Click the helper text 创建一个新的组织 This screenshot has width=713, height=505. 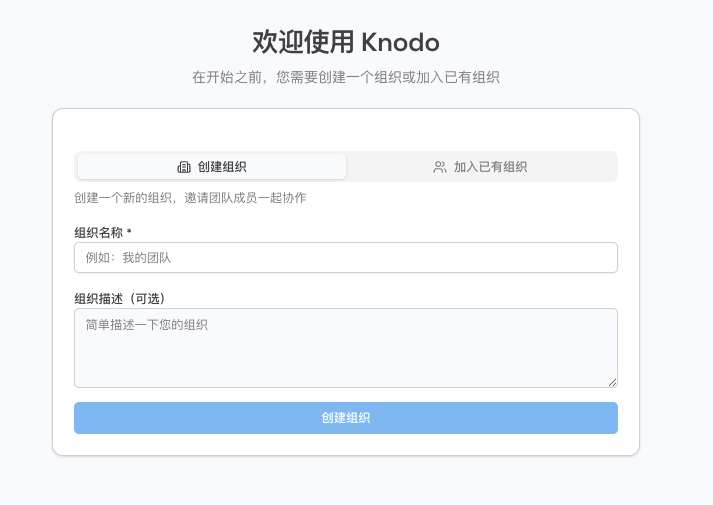click(x=124, y=198)
